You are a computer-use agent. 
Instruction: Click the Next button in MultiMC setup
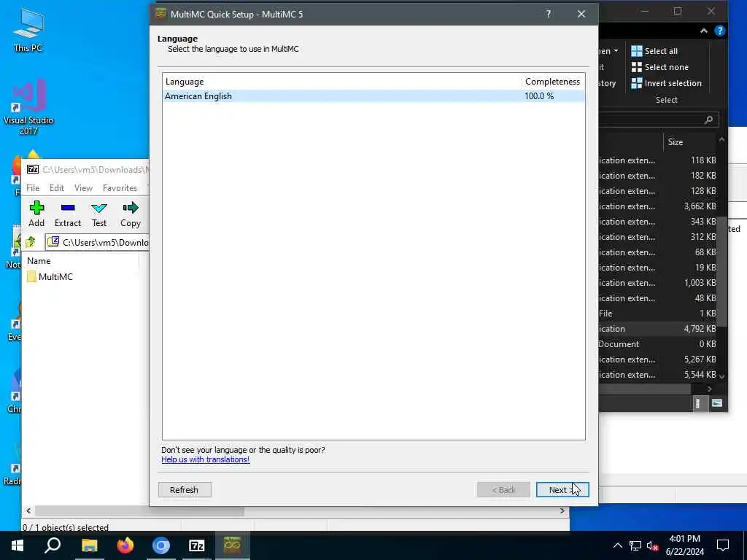point(562,489)
